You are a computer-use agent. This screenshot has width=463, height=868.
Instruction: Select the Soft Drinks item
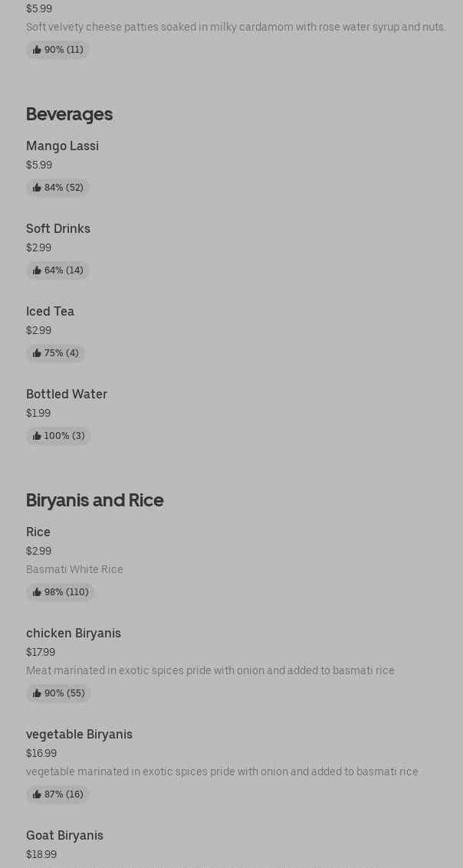pyautogui.click(x=58, y=228)
